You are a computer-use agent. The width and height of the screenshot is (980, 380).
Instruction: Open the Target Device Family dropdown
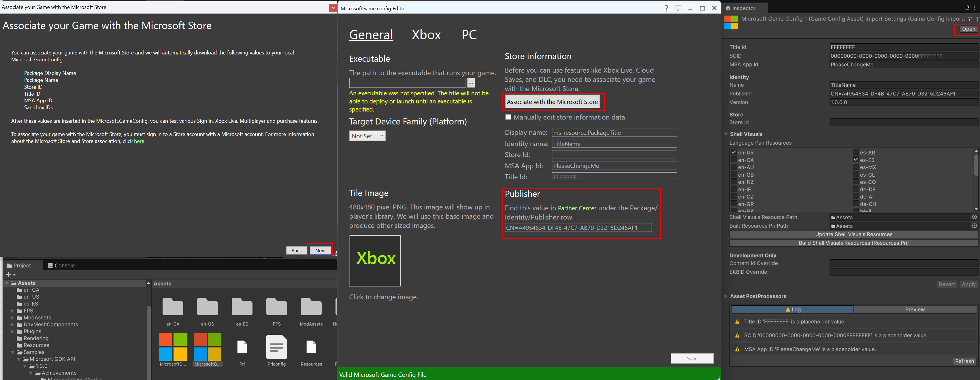[367, 136]
